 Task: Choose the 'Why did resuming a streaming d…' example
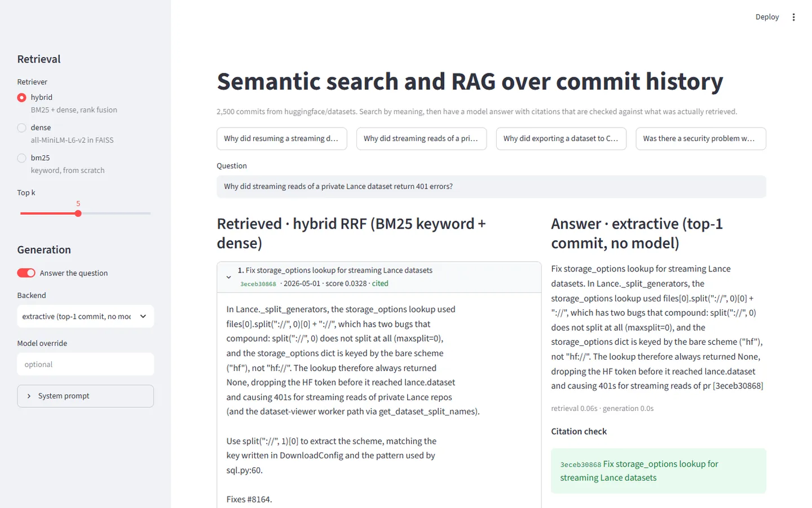click(282, 139)
